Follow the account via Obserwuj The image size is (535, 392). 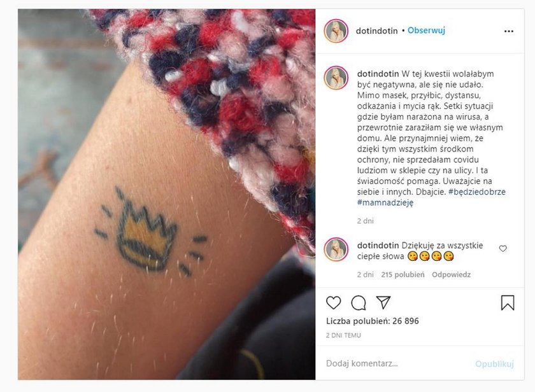click(426, 31)
